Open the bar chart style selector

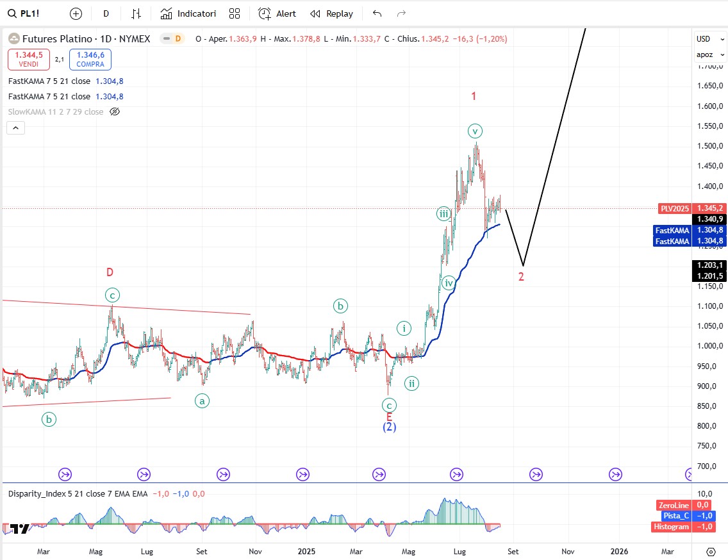[136, 13]
